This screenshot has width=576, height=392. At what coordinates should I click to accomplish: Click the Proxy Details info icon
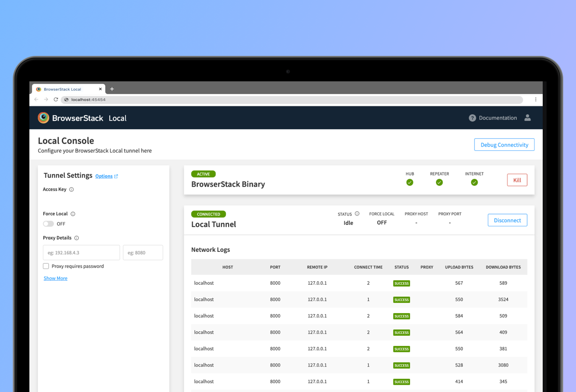pos(76,238)
